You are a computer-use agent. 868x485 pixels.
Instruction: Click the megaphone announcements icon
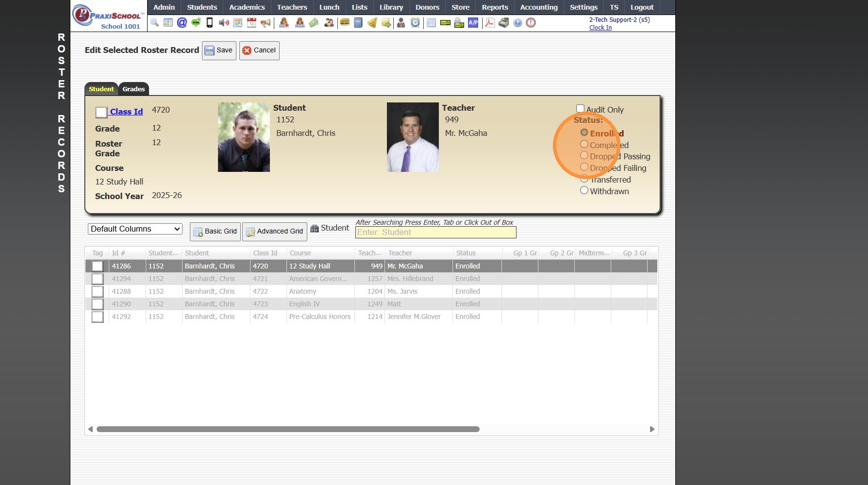coord(266,23)
